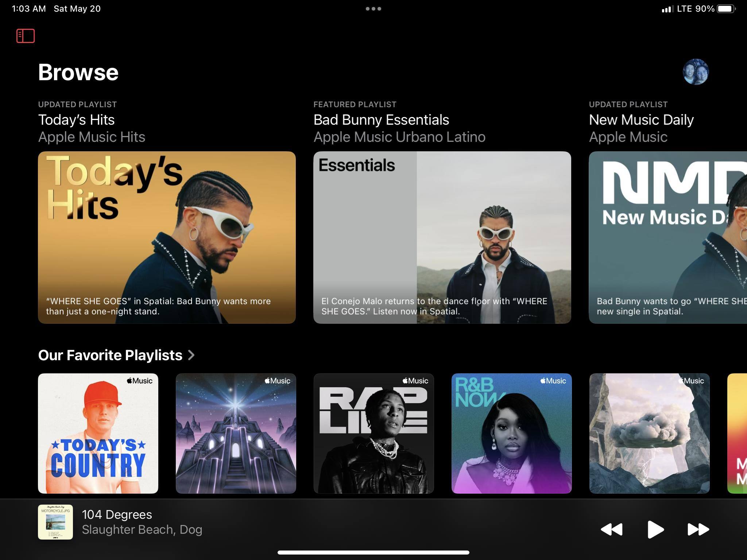Open the R&B Now playlist

coord(511,433)
